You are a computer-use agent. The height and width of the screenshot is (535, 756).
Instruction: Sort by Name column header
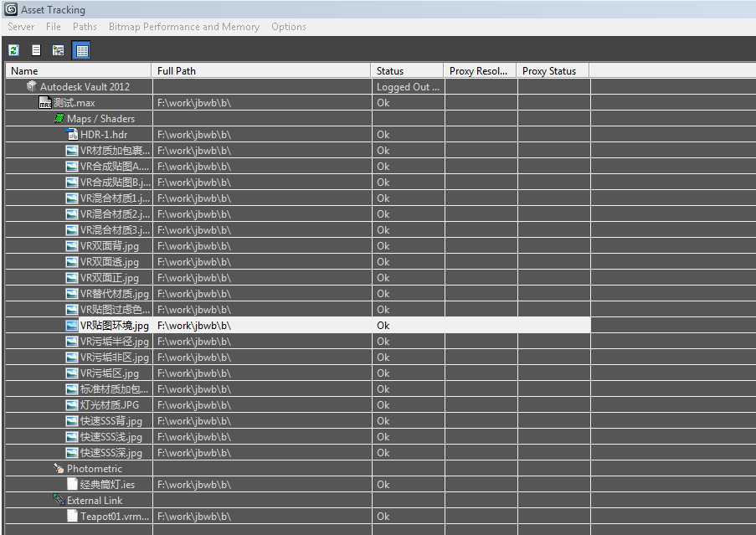(79, 71)
